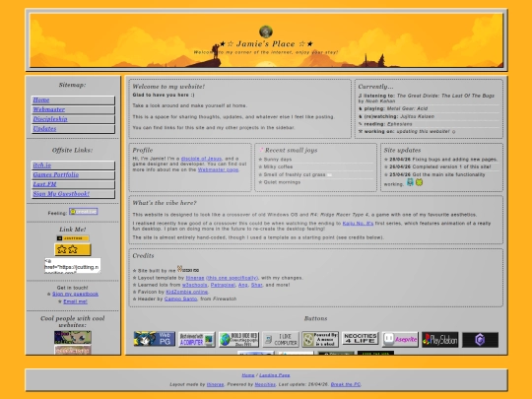Follow the 'Webmaster page' link in Profile

[218, 169]
